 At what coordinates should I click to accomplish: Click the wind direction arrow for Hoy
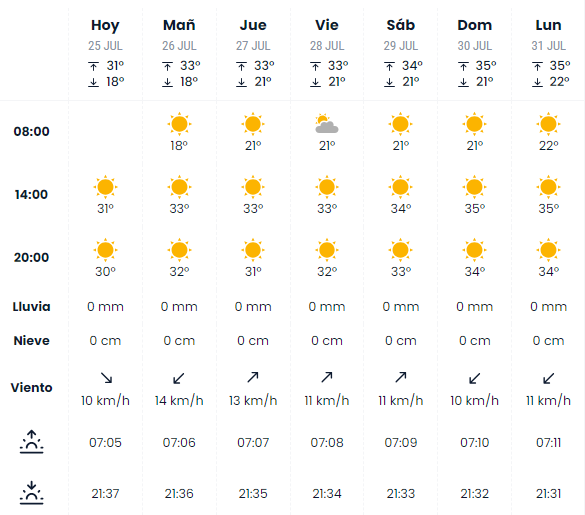click(106, 378)
